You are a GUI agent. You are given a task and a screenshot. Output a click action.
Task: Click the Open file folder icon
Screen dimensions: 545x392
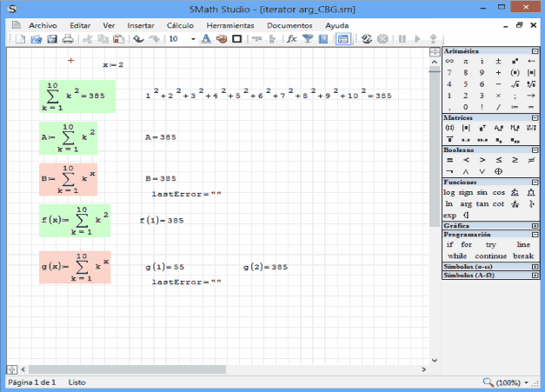(37, 39)
